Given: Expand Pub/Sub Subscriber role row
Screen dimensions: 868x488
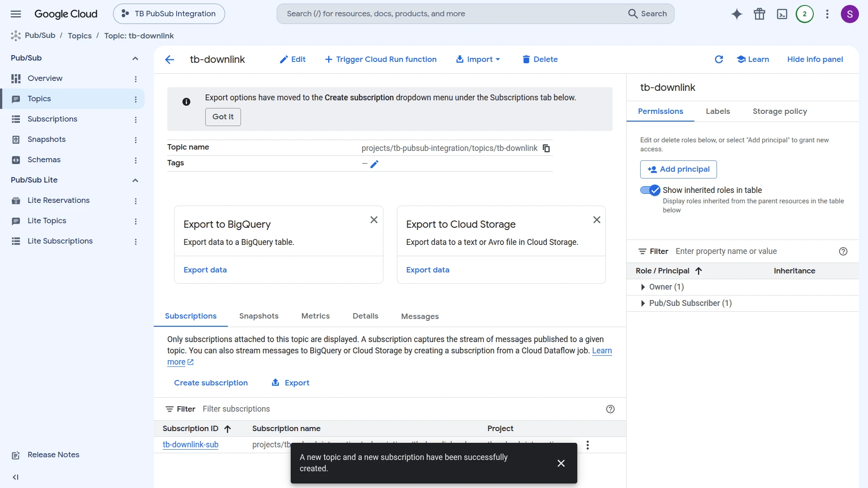Looking at the screenshot, I should [x=643, y=303].
